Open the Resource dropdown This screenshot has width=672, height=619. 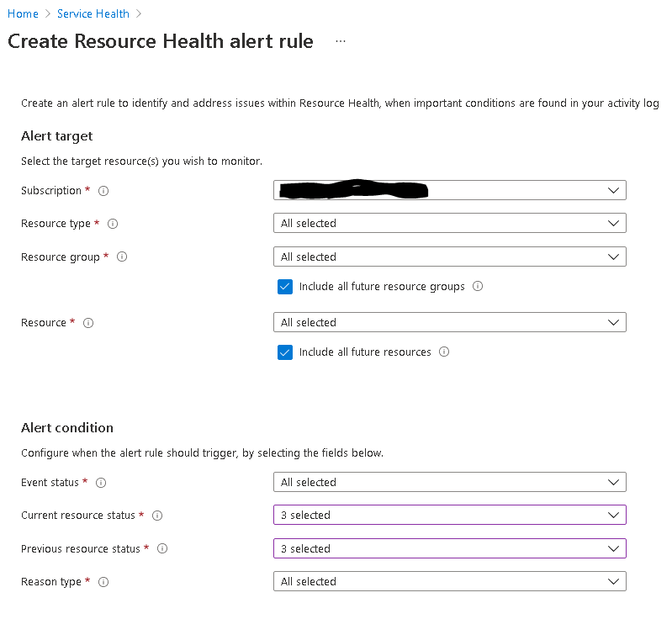tap(450, 322)
